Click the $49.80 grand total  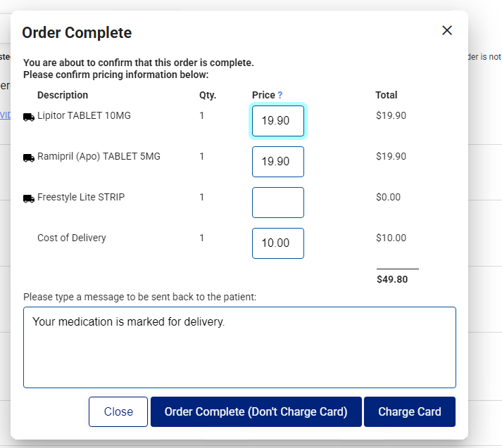392,279
